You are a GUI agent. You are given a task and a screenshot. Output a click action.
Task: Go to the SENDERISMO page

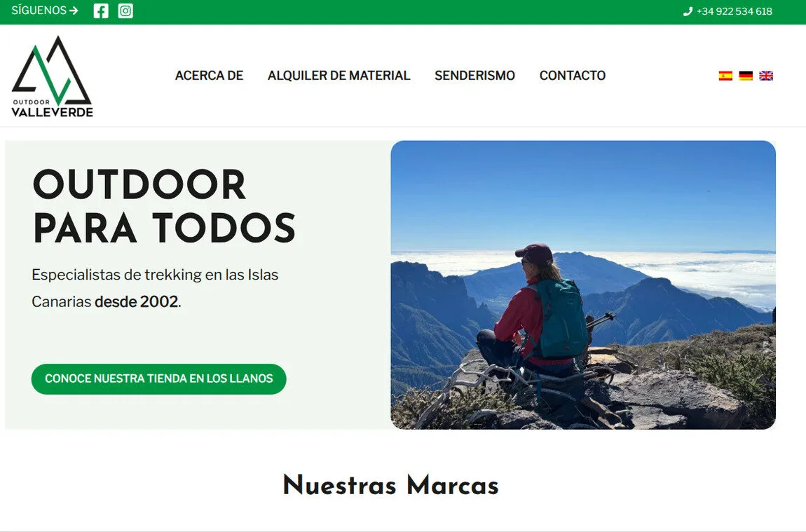click(474, 76)
